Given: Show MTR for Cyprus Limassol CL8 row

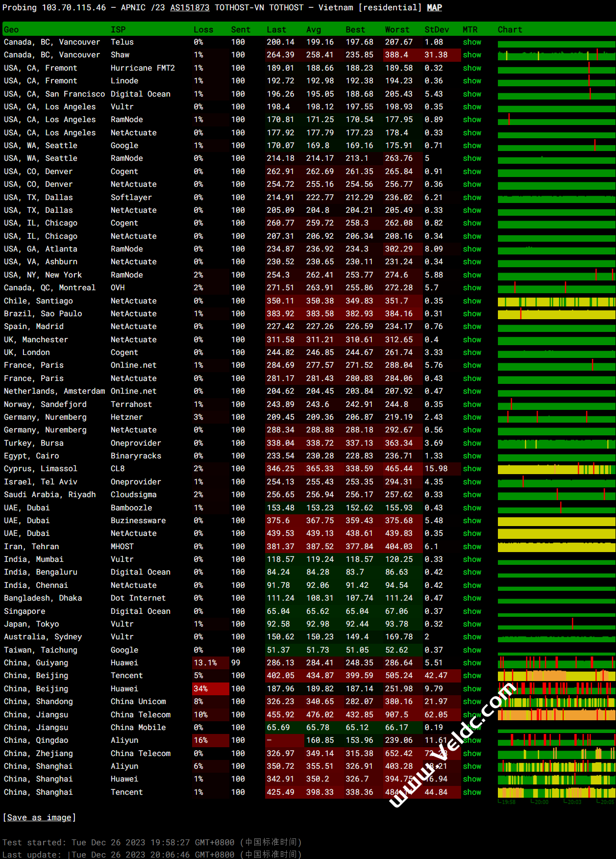Looking at the screenshot, I should pos(472,469).
